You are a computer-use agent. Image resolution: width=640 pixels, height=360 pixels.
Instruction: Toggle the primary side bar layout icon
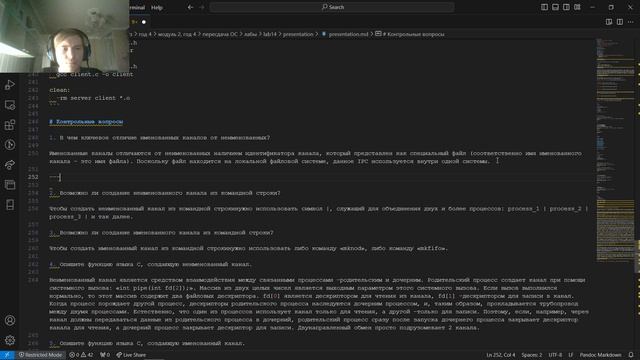coord(544,7)
